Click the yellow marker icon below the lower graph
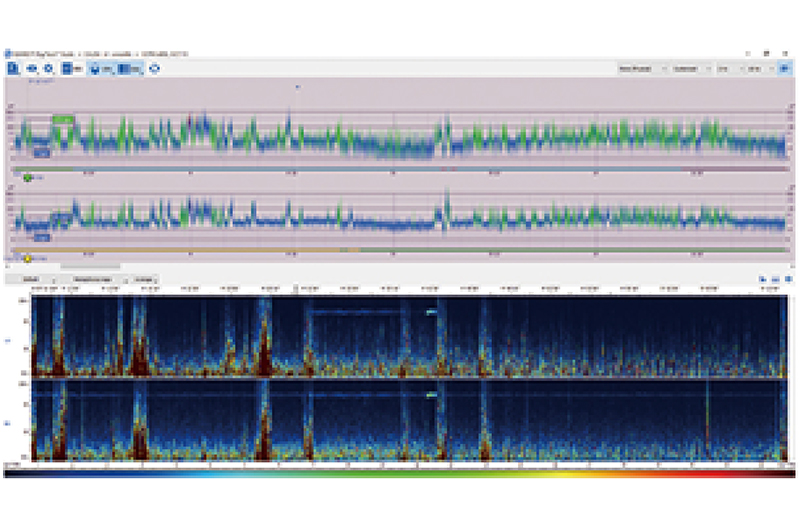 (27, 258)
